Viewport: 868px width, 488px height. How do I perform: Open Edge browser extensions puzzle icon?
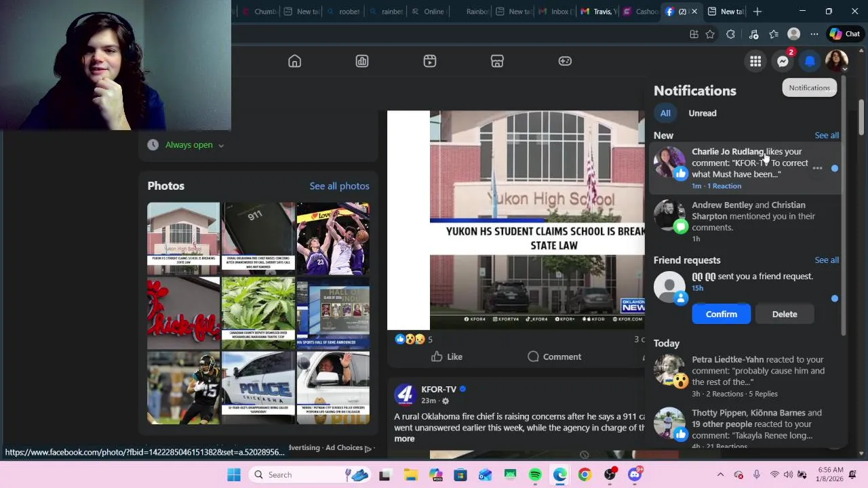tap(730, 34)
